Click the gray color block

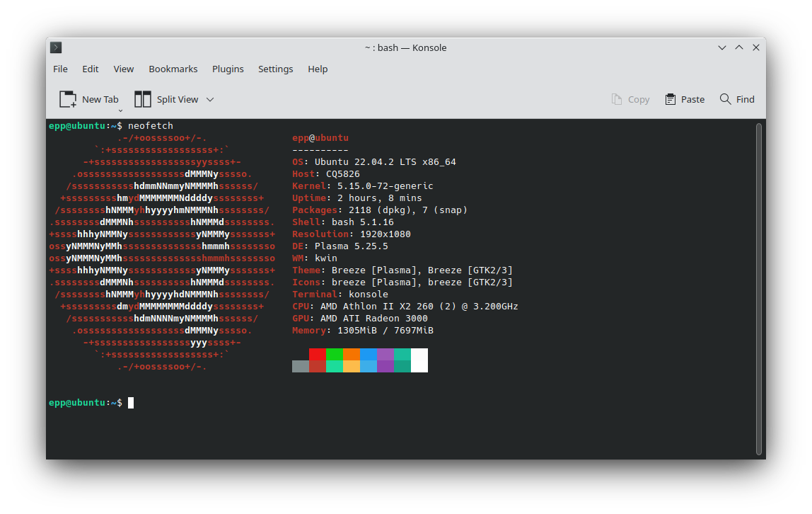coord(301,366)
